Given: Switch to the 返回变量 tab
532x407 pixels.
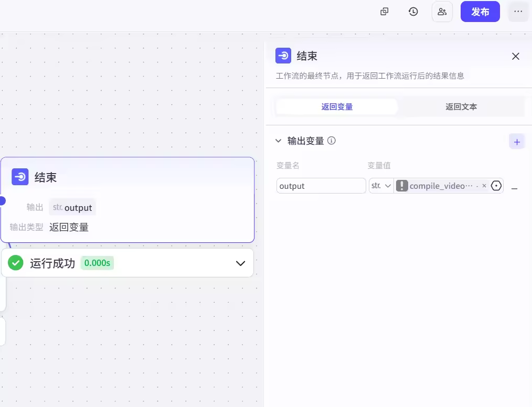Looking at the screenshot, I should coord(337,107).
